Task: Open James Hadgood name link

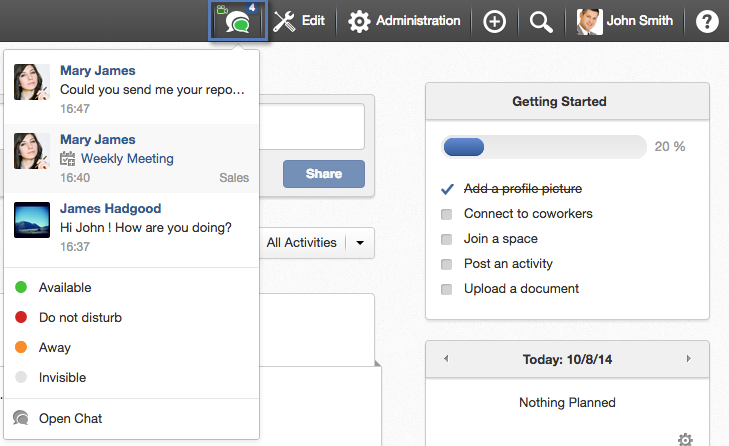Action: pos(111,208)
